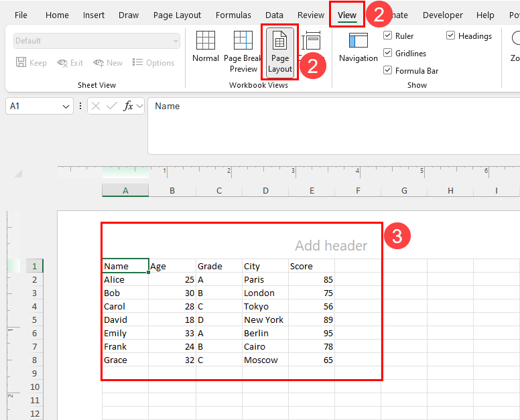Click the formula bar showing Name

tap(334, 126)
